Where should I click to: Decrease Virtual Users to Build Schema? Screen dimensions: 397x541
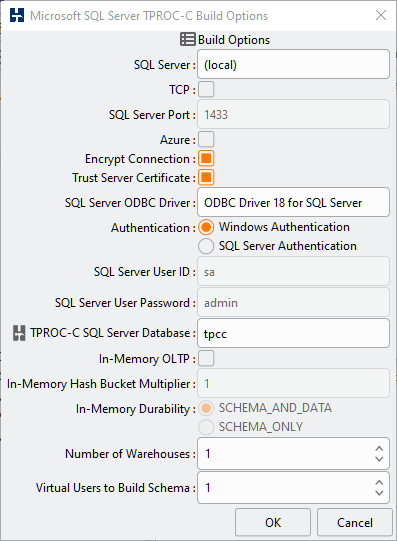[379, 493]
